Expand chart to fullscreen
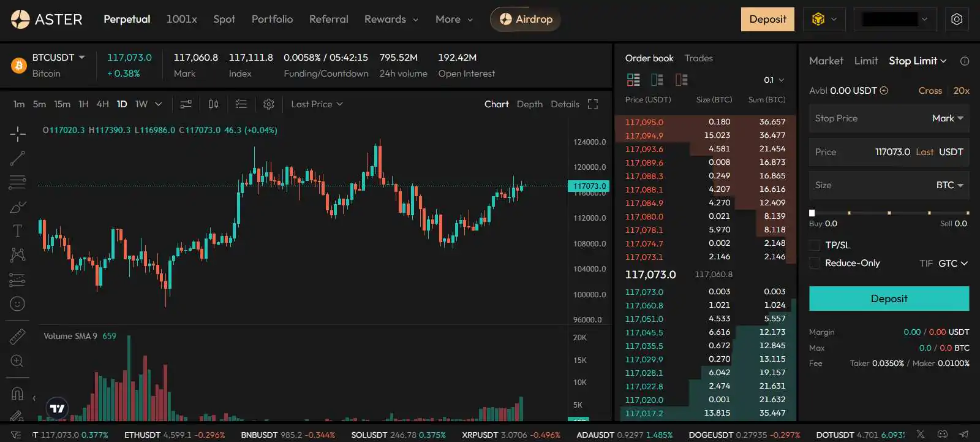This screenshot has height=442, width=980. (x=592, y=104)
